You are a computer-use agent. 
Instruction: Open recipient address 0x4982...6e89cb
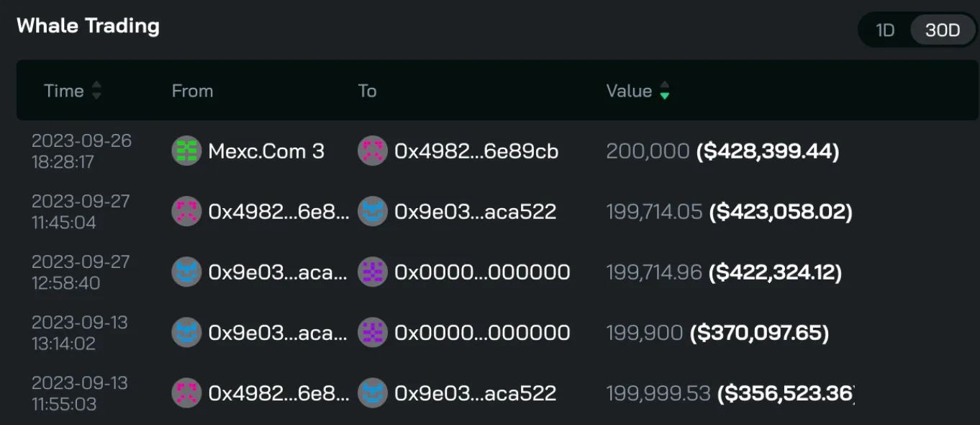(x=476, y=151)
